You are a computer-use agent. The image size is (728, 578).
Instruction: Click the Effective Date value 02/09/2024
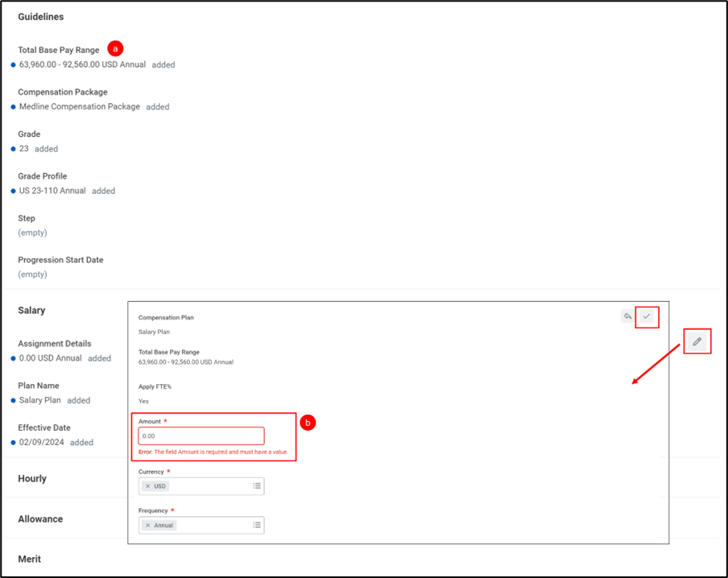(x=42, y=442)
